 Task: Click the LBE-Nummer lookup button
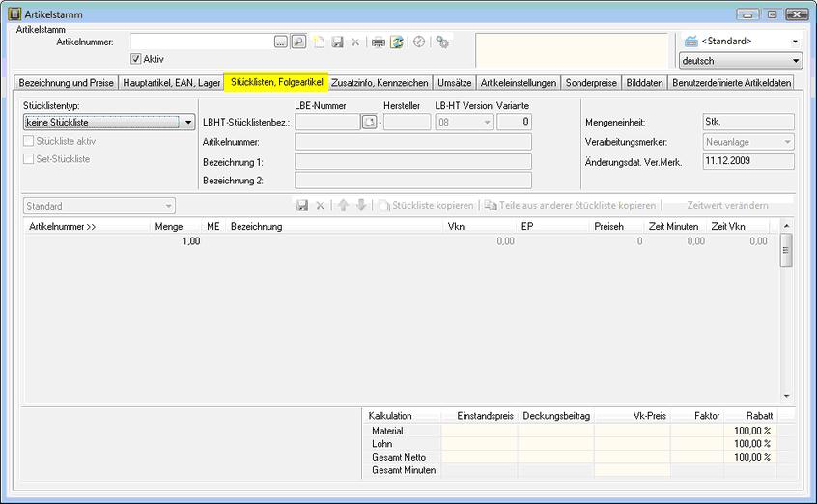point(369,122)
